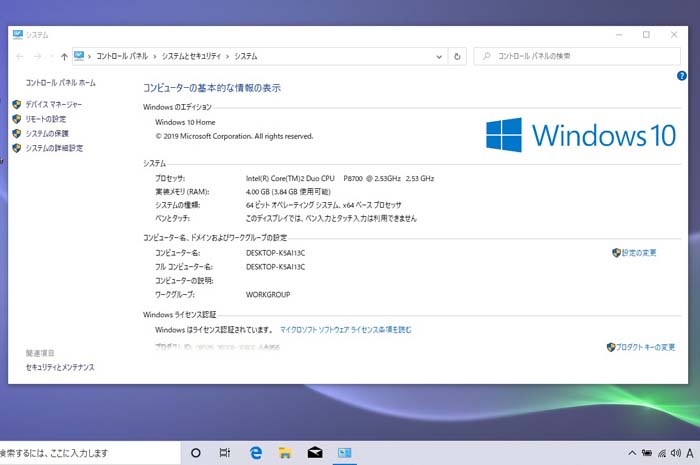The image size is (700, 465).
Task: Launch Microsoft Edge from the taskbar
Action: click(255, 453)
